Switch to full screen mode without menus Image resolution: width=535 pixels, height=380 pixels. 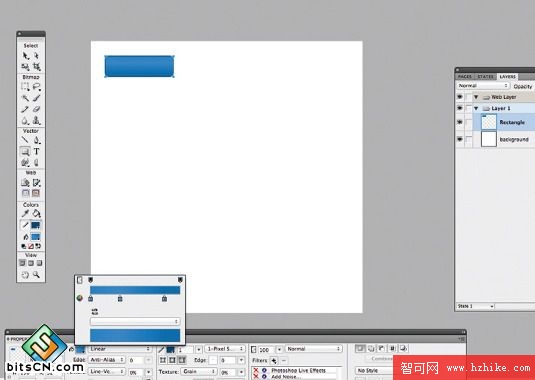(39, 263)
